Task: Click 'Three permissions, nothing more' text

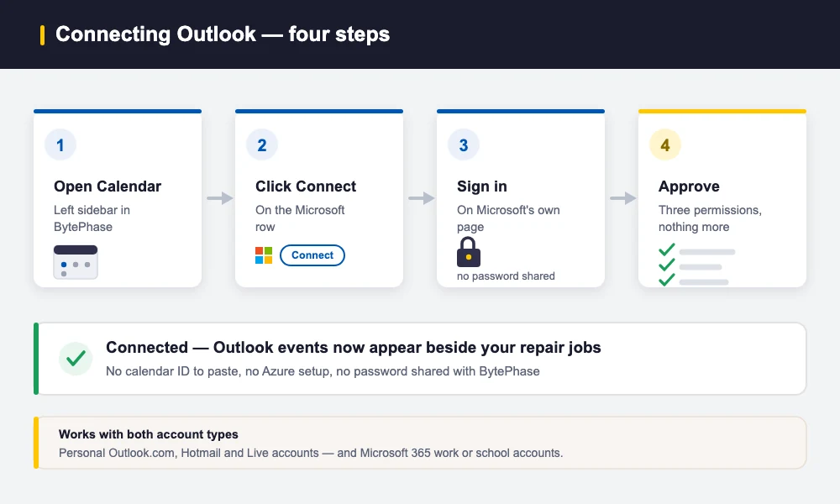Action: click(x=710, y=218)
